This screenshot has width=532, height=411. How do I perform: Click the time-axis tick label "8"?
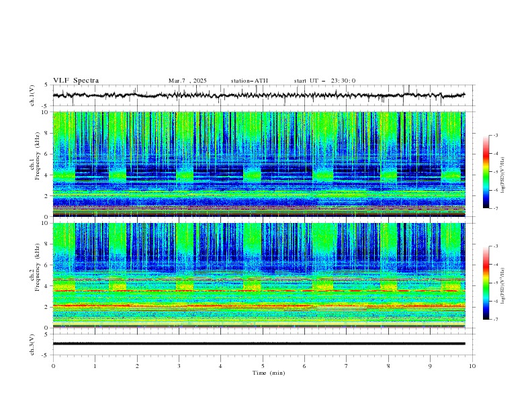click(x=388, y=366)
